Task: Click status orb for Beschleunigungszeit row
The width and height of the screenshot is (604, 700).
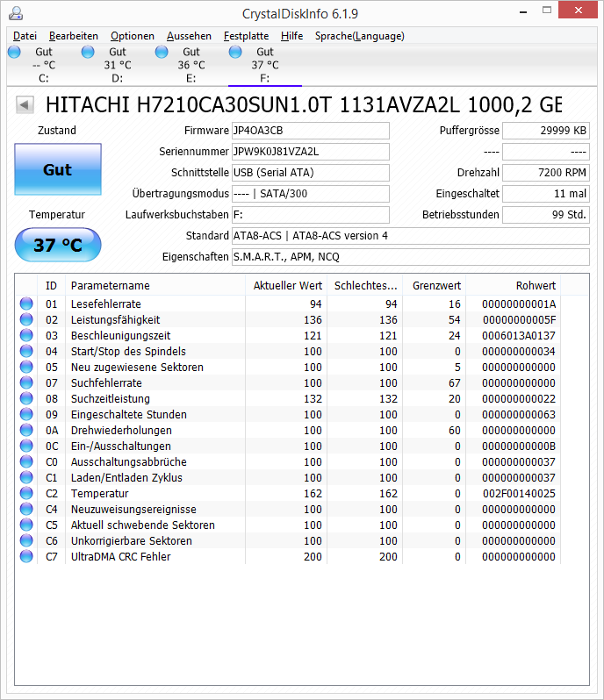Action: (x=26, y=335)
